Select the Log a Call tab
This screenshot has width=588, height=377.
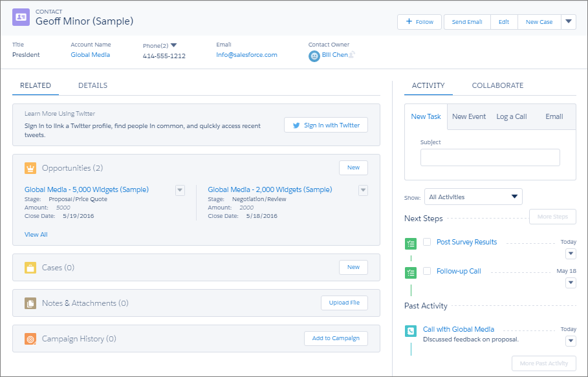coord(512,116)
